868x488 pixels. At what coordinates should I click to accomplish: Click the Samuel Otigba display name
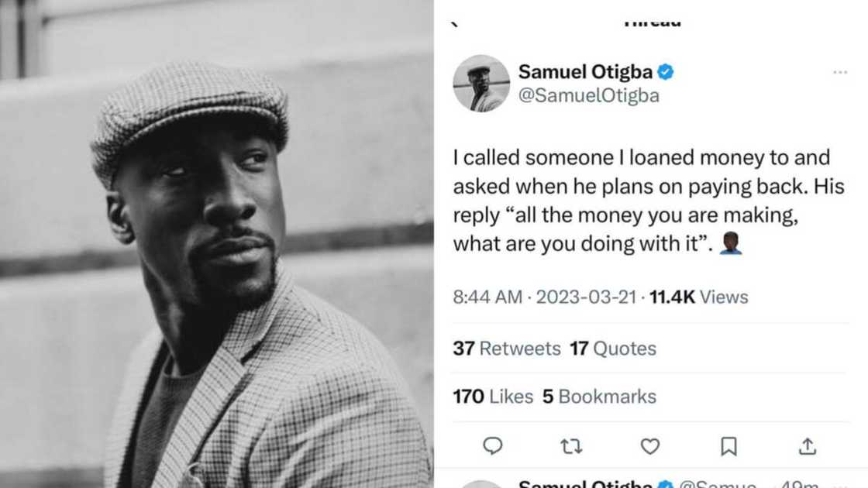(x=585, y=72)
